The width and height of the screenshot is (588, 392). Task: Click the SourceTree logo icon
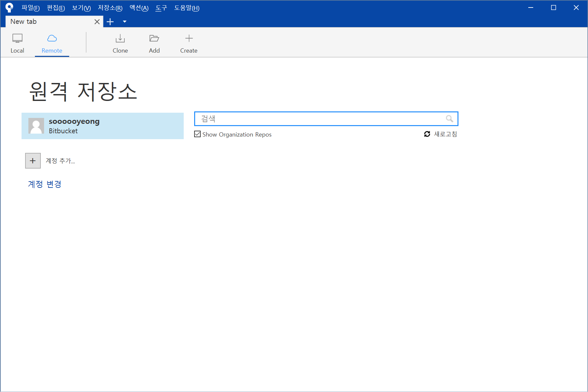point(9,8)
